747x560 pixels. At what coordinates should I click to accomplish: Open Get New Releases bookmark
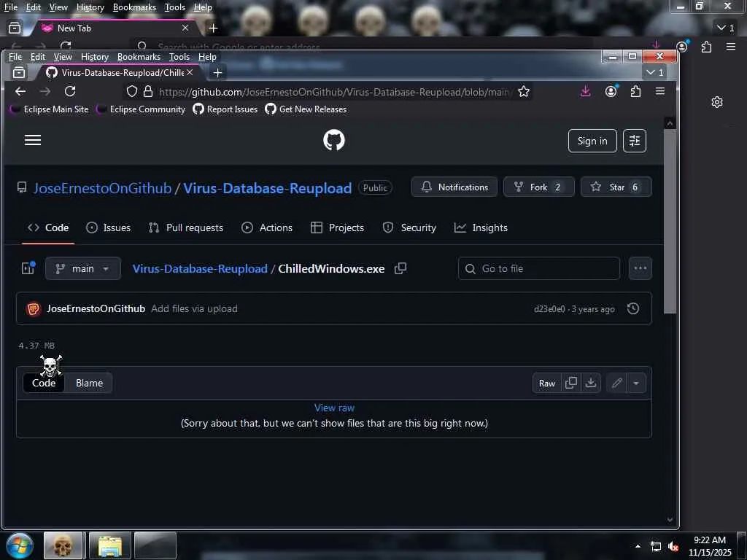(306, 109)
